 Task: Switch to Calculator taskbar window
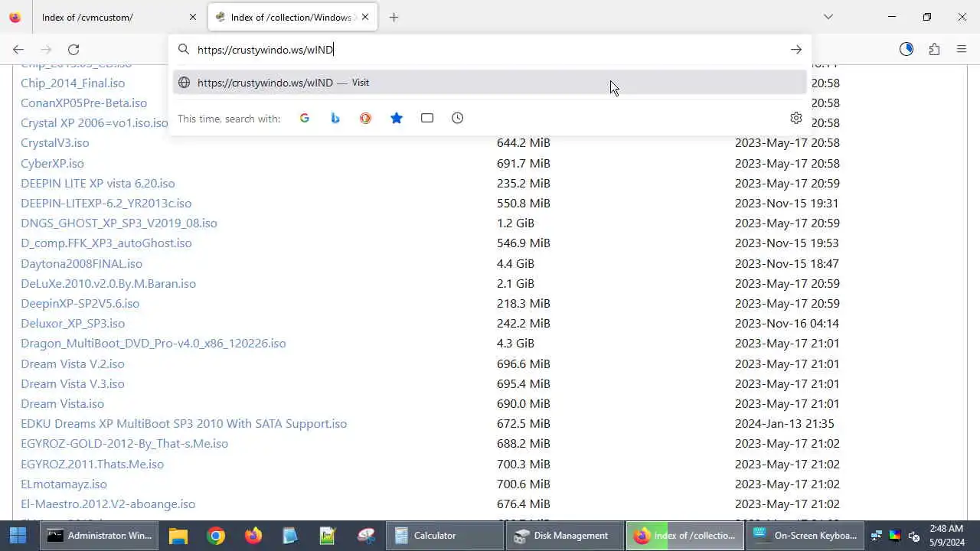tap(444, 536)
